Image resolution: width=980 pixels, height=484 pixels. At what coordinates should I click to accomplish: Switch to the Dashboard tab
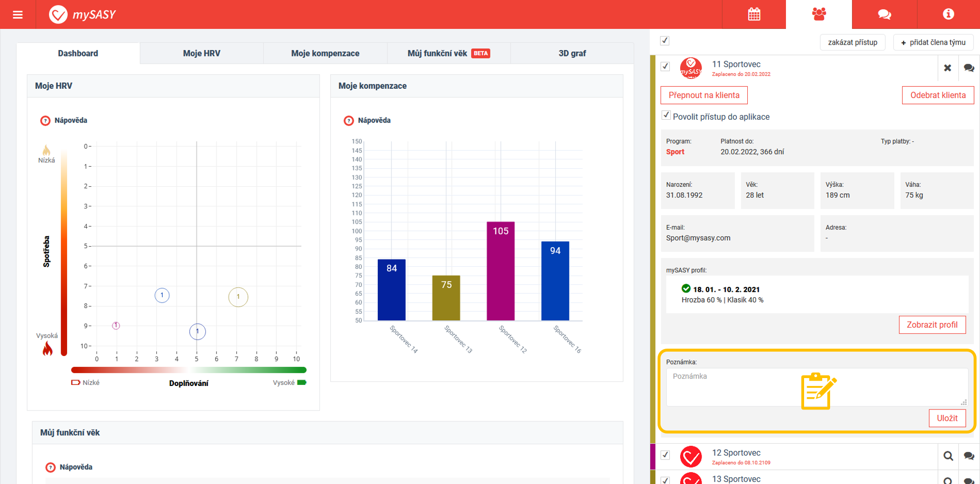[x=78, y=53]
